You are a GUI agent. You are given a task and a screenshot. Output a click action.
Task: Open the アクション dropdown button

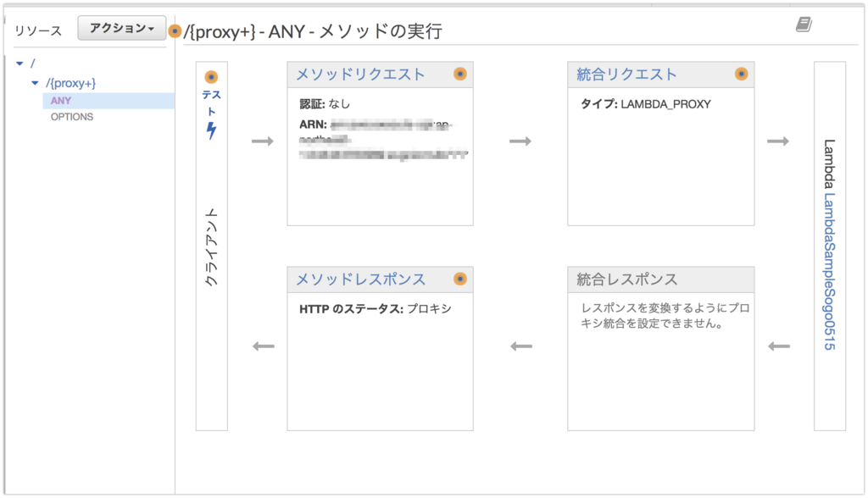(122, 28)
